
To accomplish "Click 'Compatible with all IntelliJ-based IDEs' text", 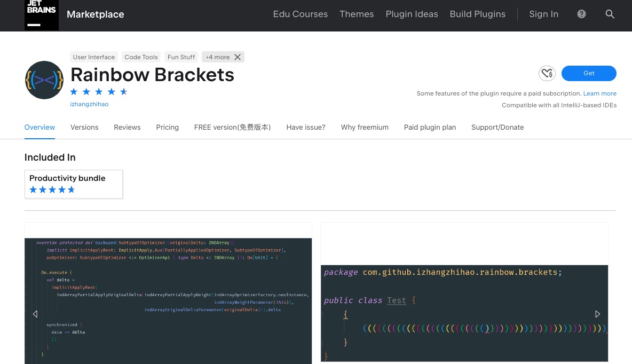I will pos(559,105).
